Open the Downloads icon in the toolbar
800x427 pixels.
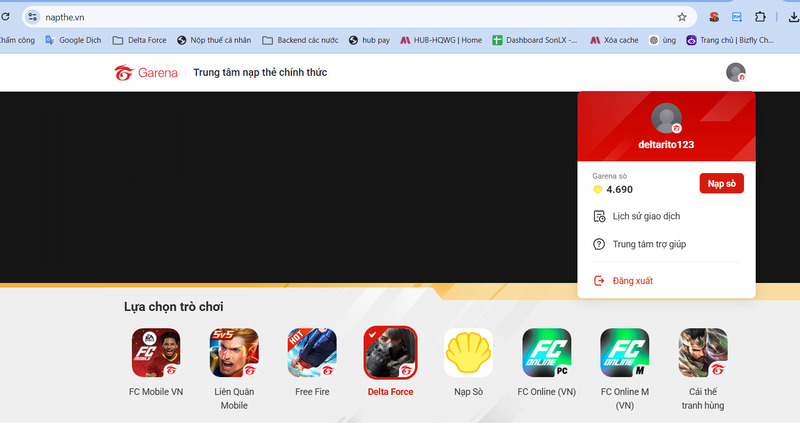793,17
